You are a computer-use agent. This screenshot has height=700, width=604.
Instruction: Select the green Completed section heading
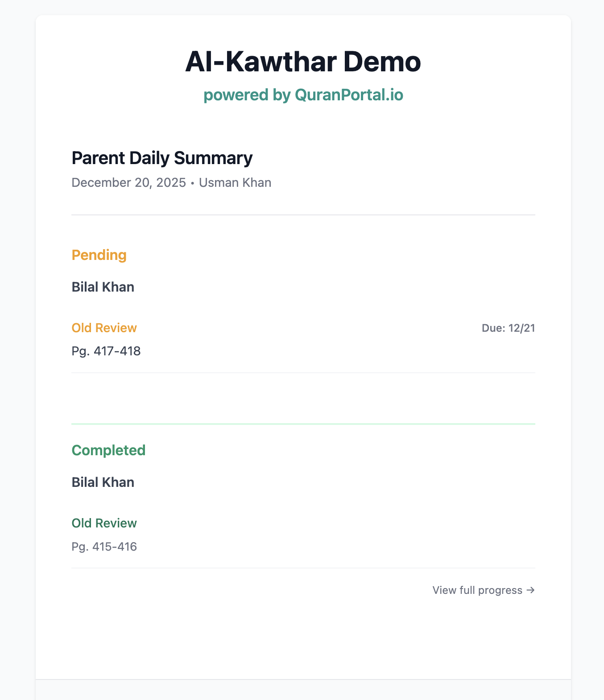(108, 450)
